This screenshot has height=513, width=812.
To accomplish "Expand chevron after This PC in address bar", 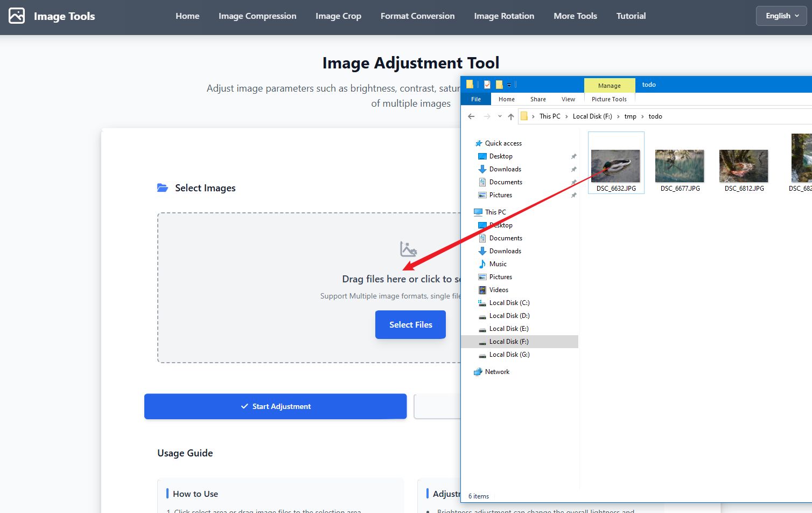I will click(x=566, y=116).
